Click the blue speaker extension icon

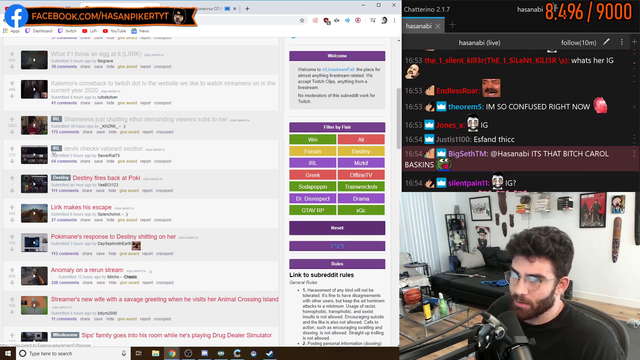[x=347, y=20]
